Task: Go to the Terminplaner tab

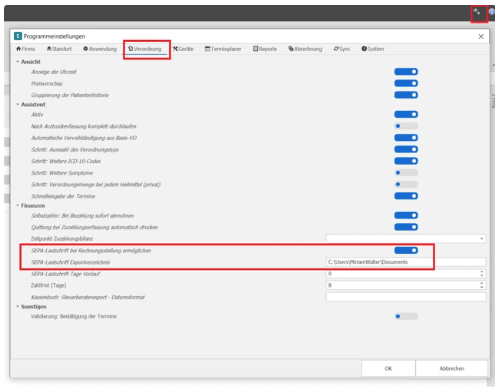Action: 223,49
